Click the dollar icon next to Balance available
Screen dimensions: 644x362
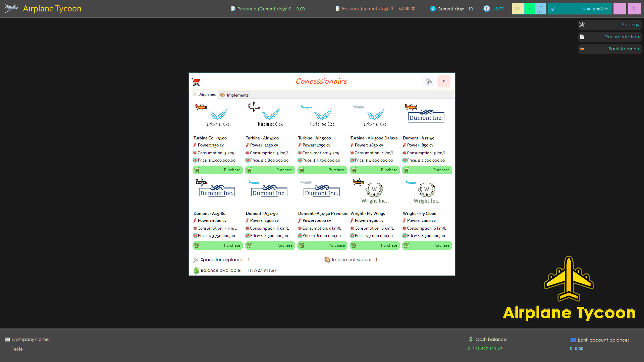pos(196,270)
